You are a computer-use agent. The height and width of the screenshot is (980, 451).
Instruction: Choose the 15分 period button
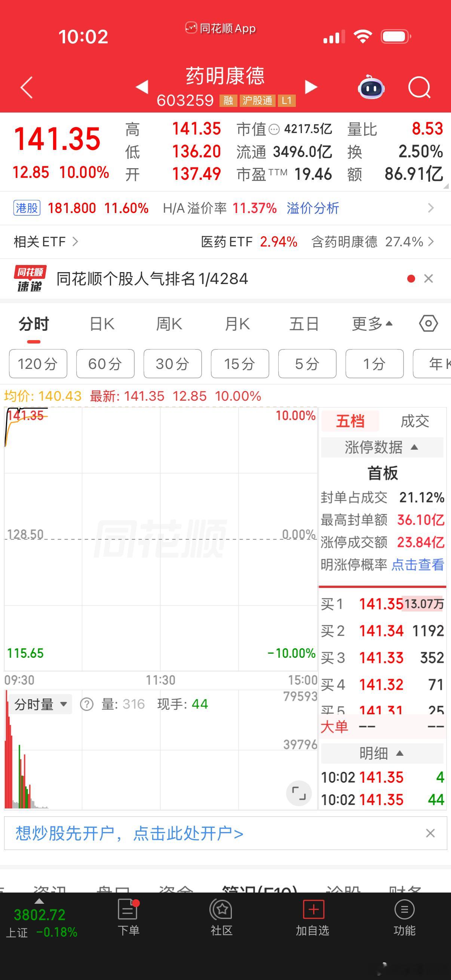click(x=240, y=364)
